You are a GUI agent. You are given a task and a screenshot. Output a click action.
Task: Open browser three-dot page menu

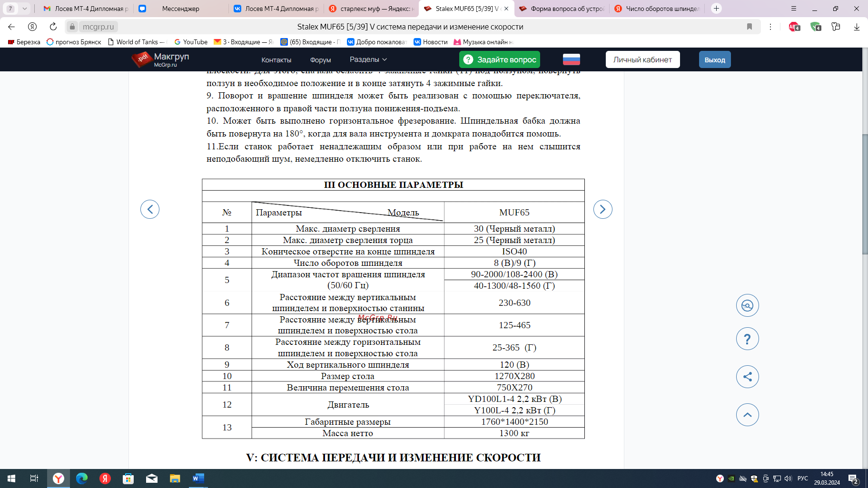[770, 27]
